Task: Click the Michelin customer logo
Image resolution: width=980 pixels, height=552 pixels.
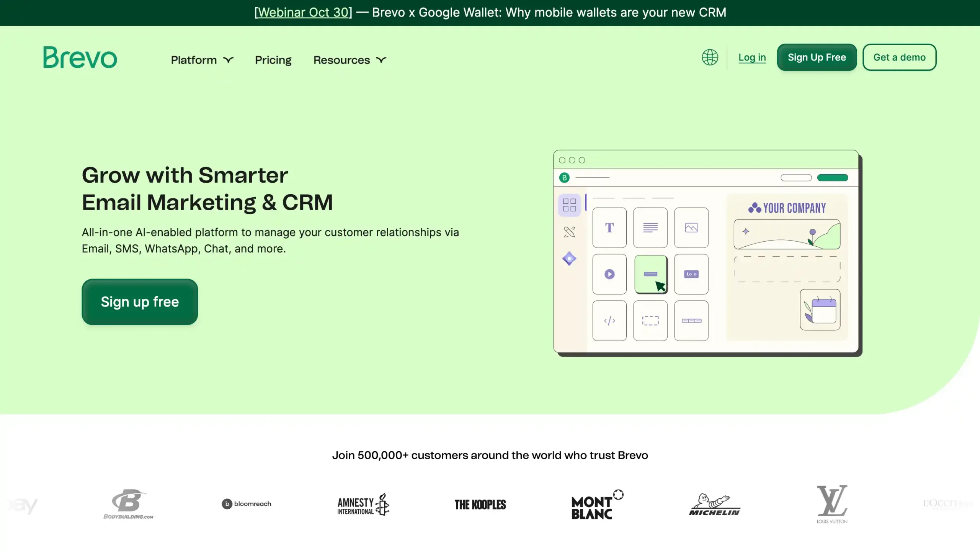Action: tap(714, 504)
